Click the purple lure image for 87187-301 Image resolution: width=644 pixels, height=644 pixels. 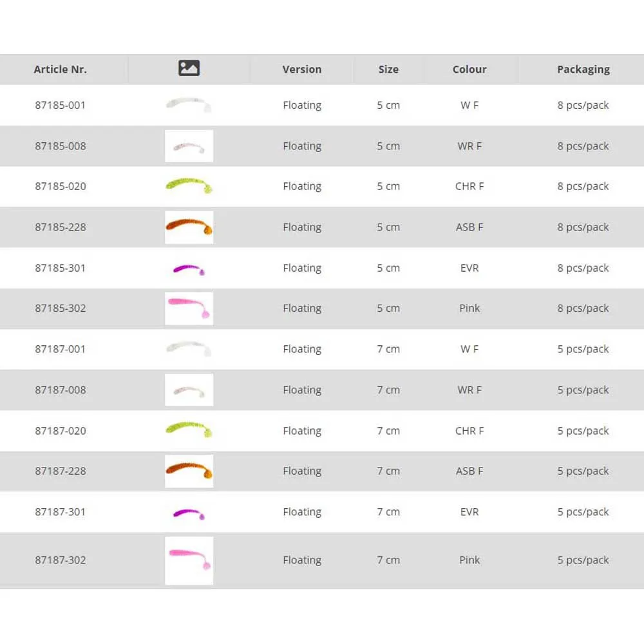(189, 513)
